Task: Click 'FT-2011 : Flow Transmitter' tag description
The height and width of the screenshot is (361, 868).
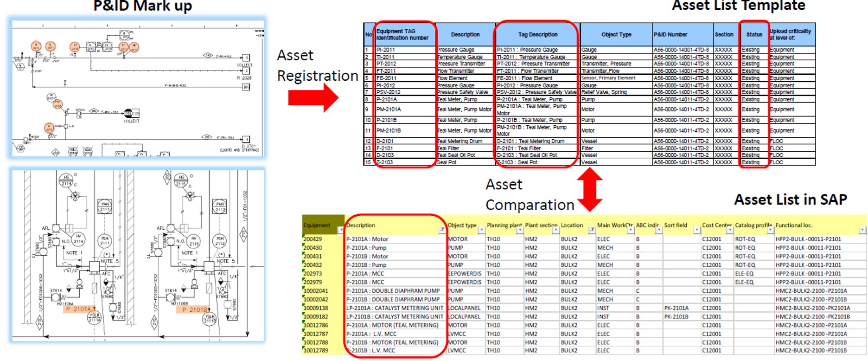Action: click(x=537, y=71)
